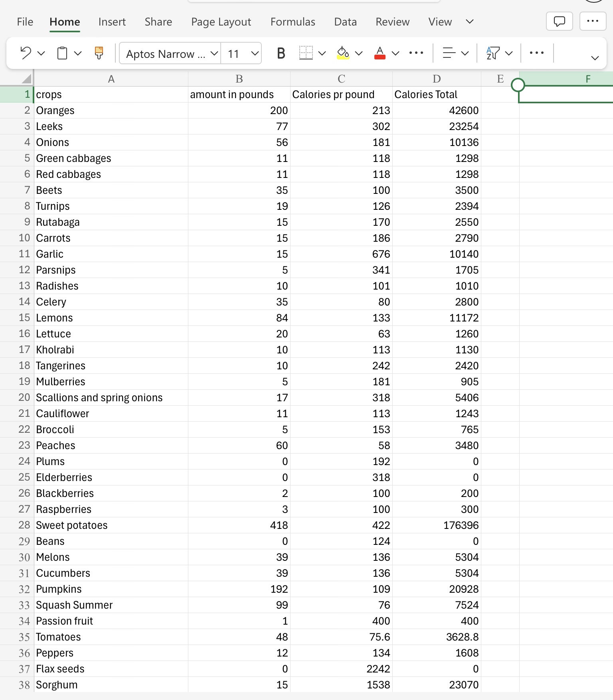Toggle Bold formatting
Screen dimensions: 613x700
281,53
